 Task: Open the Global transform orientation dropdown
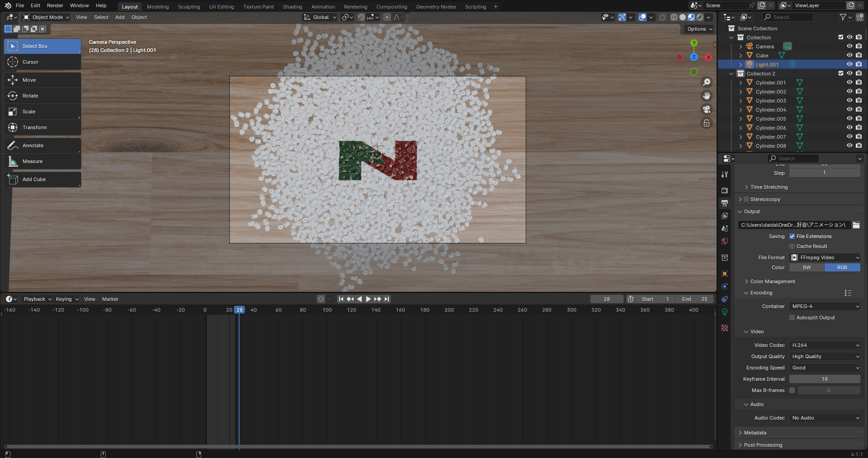[320, 17]
